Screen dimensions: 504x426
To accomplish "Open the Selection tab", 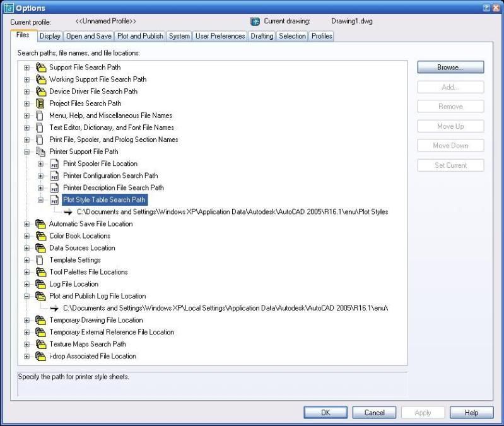I will (x=292, y=36).
